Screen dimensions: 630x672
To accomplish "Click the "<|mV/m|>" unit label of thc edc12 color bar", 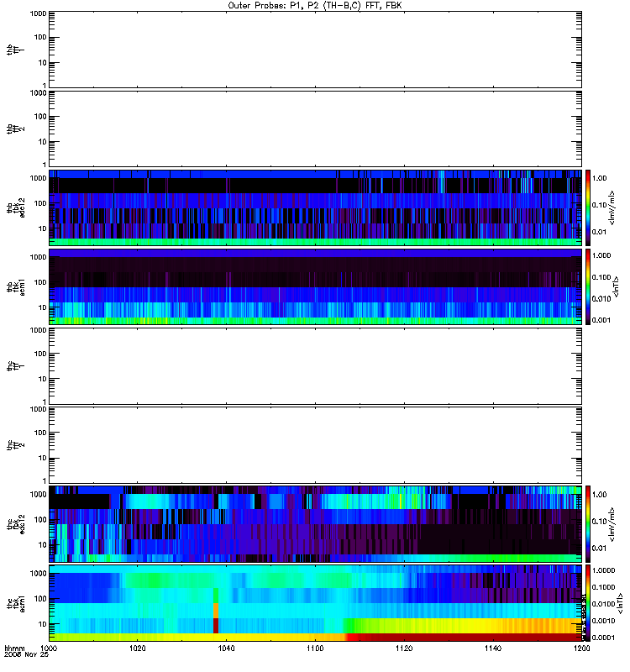I will point(612,524).
